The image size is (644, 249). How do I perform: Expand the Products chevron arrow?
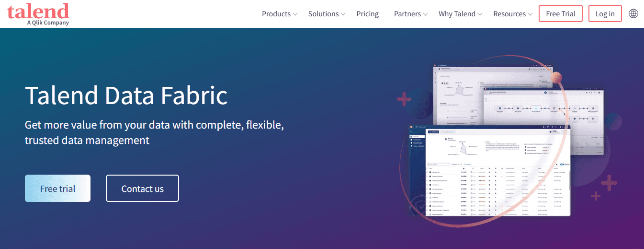295,14
